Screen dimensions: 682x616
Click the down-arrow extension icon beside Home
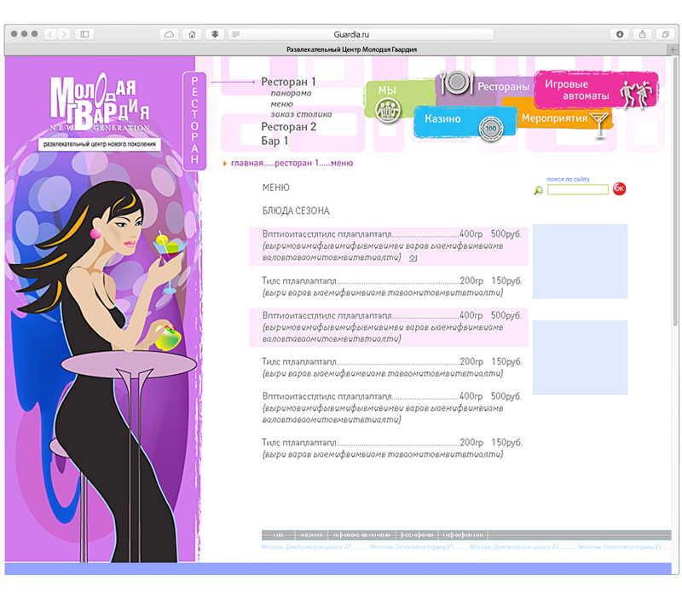point(215,34)
